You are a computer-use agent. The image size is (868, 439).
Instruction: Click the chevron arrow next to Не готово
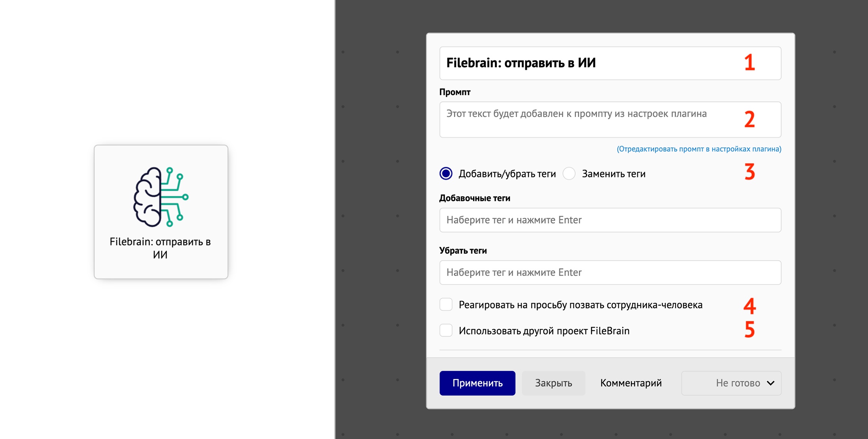pos(770,383)
